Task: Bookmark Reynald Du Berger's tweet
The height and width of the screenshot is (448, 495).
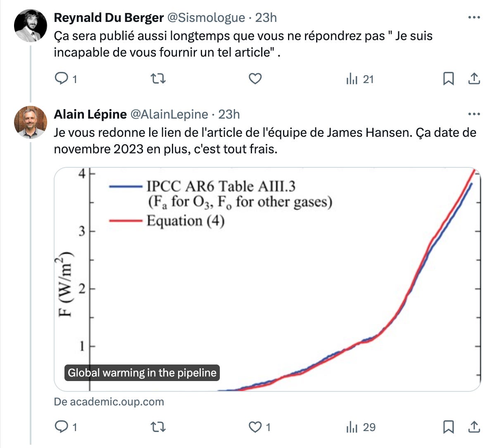Action: [448, 79]
